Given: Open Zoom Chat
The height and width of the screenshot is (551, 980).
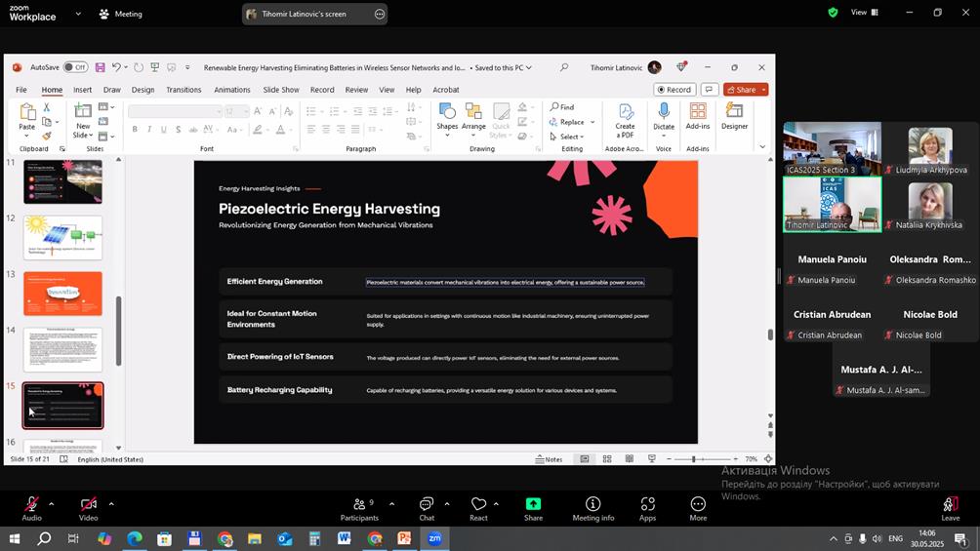Looking at the screenshot, I should coord(427,509).
